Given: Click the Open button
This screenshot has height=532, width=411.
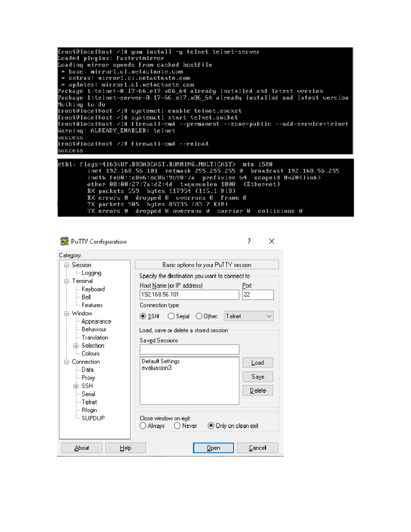Looking at the screenshot, I should click(x=213, y=448).
